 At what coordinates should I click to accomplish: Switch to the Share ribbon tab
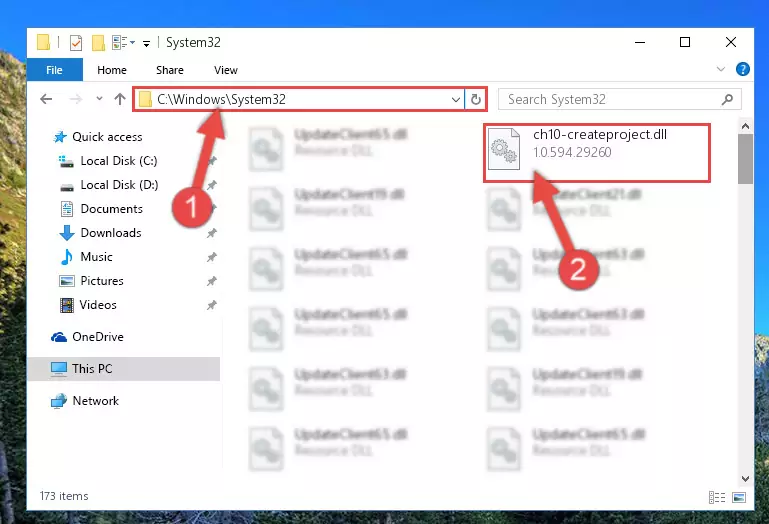170,70
